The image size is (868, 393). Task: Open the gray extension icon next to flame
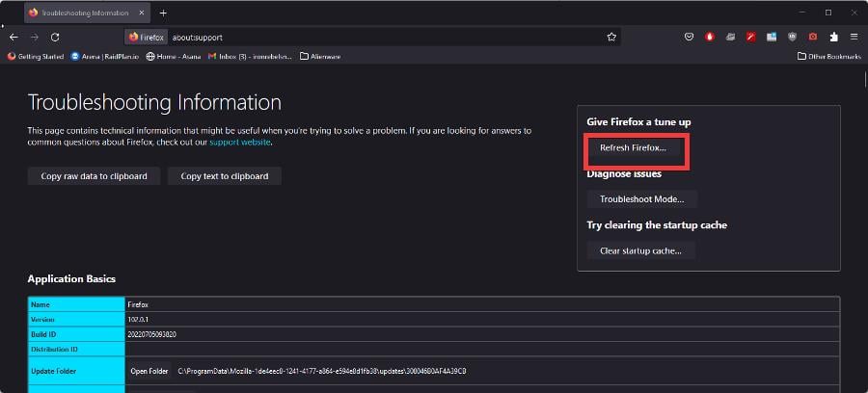pyautogui.click(x=731, y=37)
